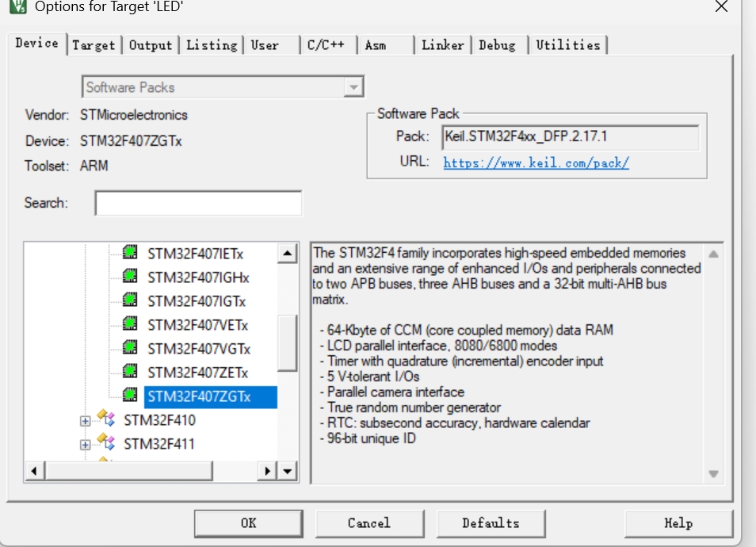Viewport: 756px width, 547px height.
Task: Close the Options for Target dialog
Action: pos(721,7)
